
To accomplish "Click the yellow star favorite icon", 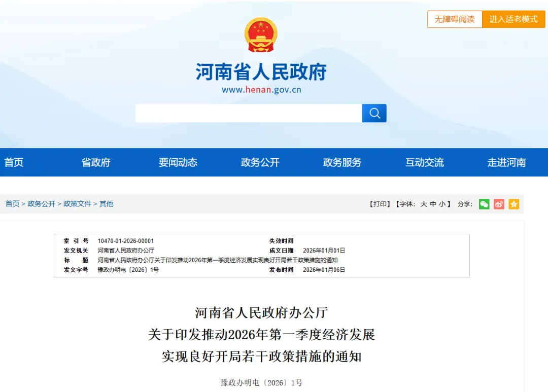I will click(x=513, y=204).
